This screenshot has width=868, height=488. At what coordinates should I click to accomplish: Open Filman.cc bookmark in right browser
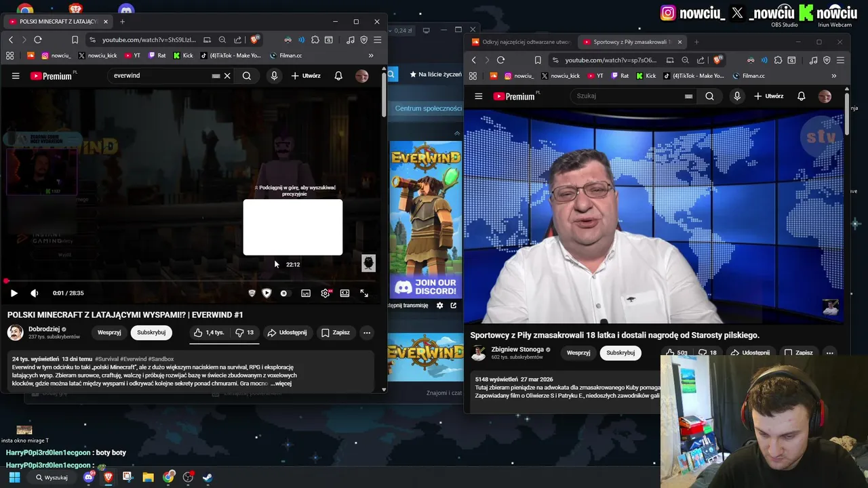click(748, 76)
